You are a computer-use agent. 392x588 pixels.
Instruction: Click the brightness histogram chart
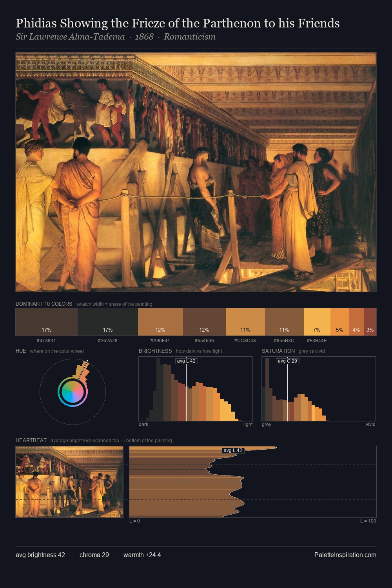click(x=196, y=389)
